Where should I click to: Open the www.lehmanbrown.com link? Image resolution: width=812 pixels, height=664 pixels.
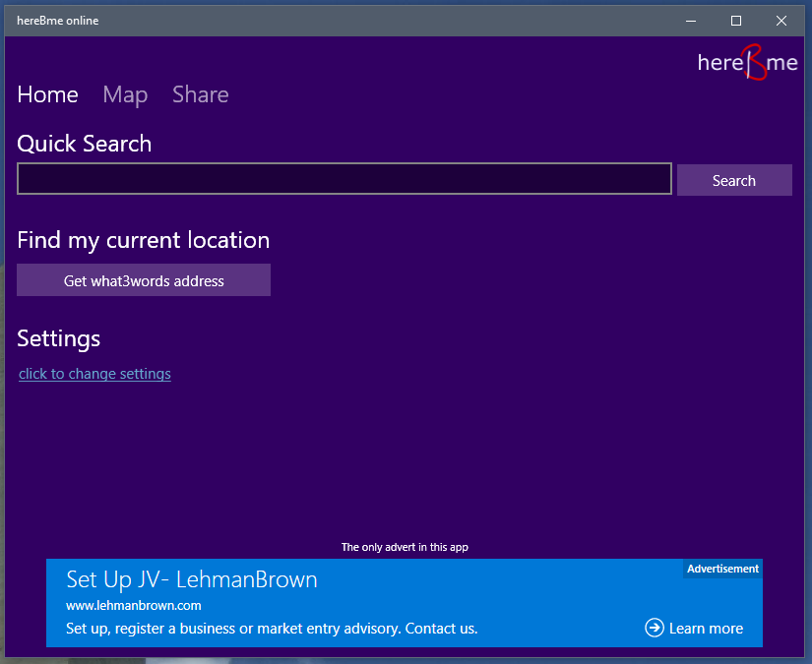coord(134,606)
